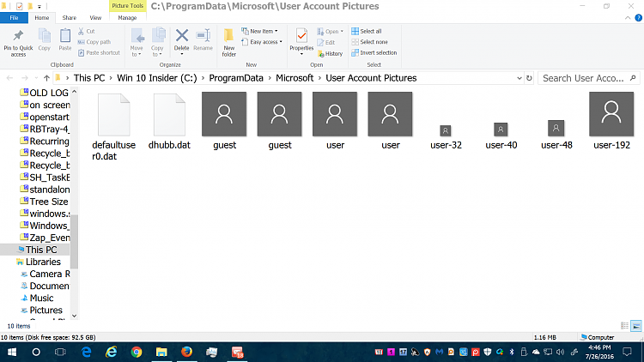The width and height of the screenshot is (644, 362).
Task: Open the Windows Start menu
Action: tap(12, 353)
